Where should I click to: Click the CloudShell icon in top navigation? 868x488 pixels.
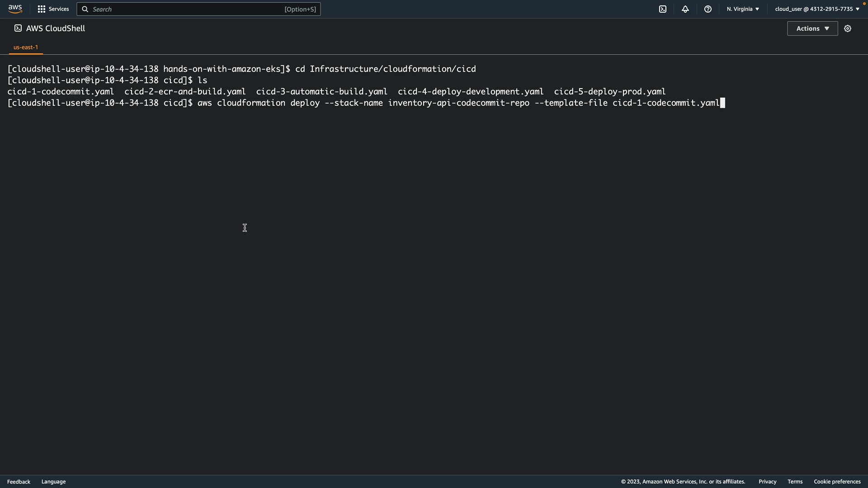(x=663, y=9)
